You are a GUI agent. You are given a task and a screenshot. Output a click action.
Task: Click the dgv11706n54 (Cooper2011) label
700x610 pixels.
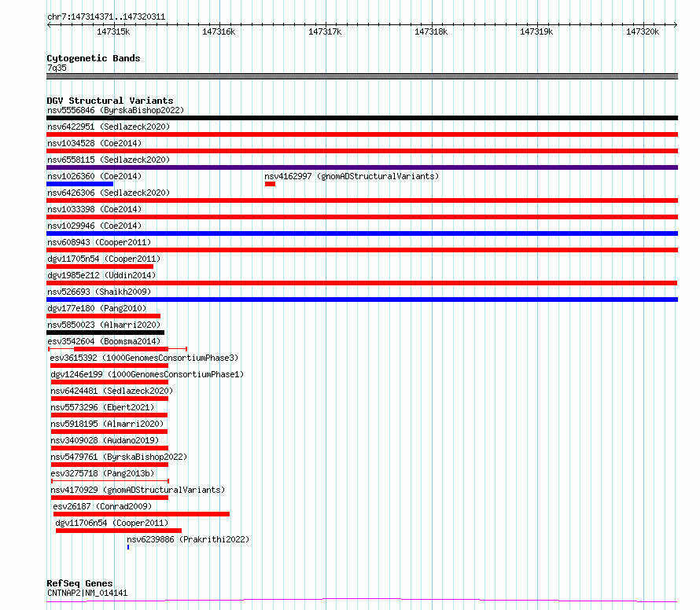pos(112,523)
